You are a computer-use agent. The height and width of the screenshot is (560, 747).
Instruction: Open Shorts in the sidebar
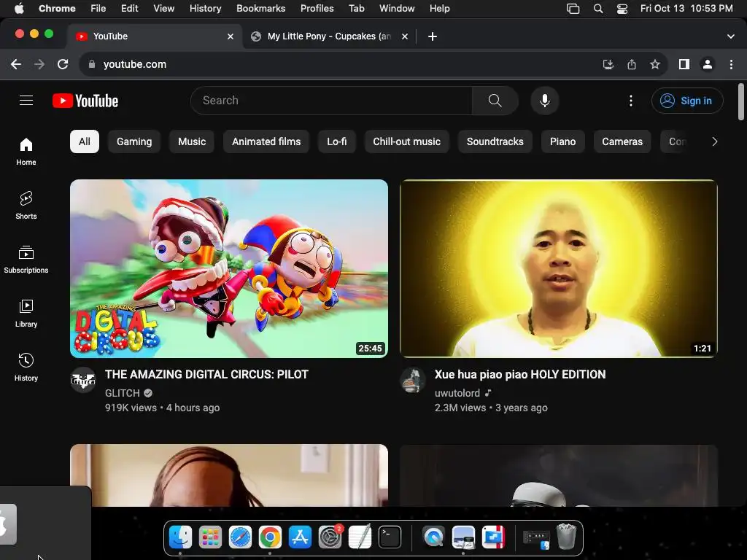(26, 205)
